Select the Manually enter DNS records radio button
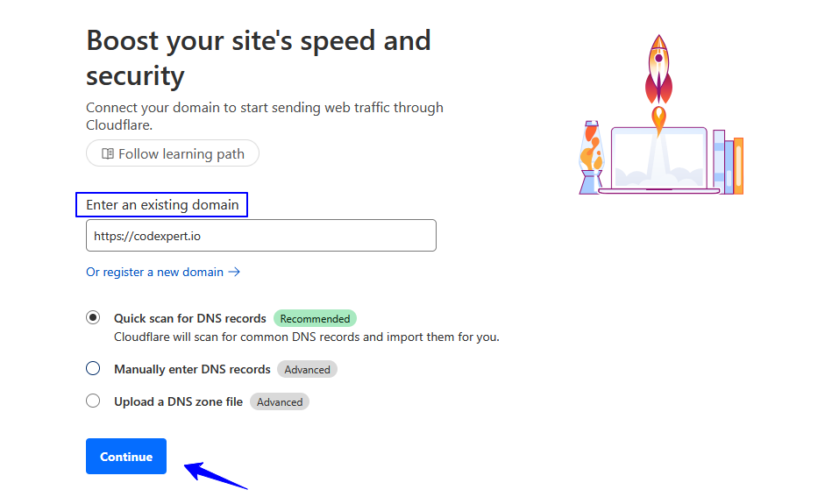839x504 pixels. pyautogui.click(x=93, y=369)
